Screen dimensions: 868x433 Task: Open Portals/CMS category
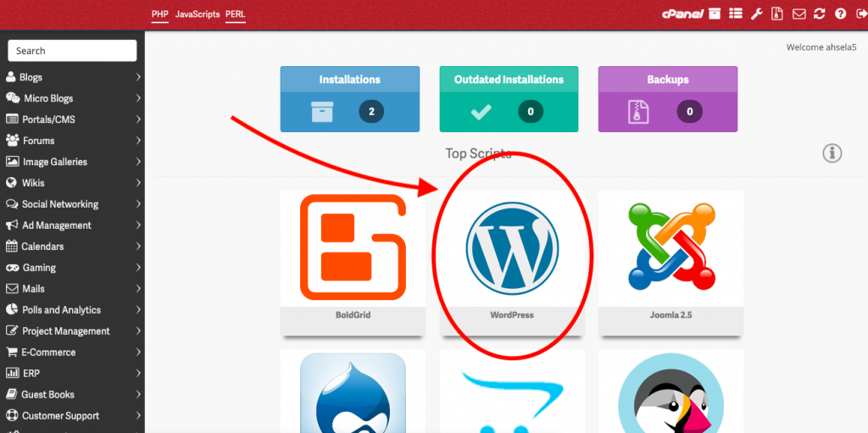[x=73, y=119]
